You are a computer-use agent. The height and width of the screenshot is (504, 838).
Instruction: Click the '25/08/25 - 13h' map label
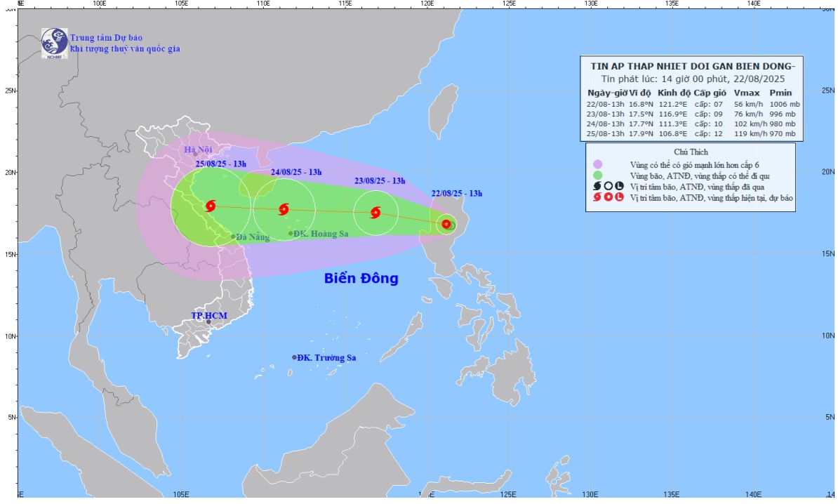pyautogui.click(x=220, y=164)
